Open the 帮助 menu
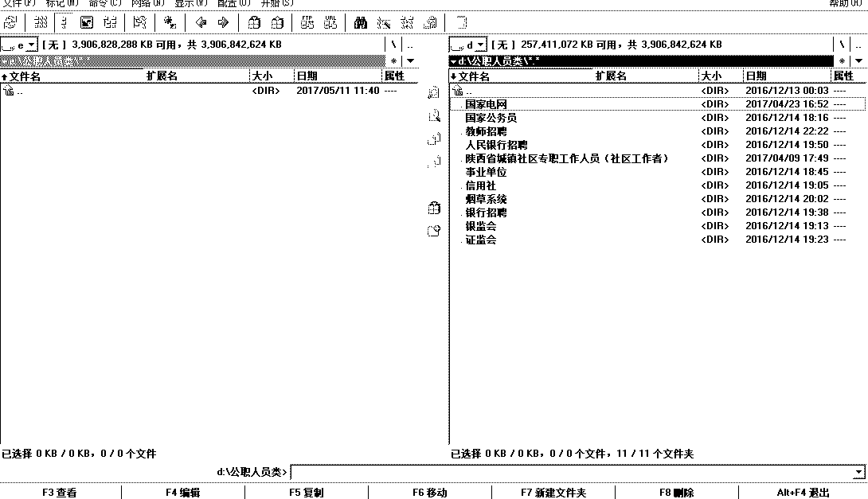 click(845, 3)
